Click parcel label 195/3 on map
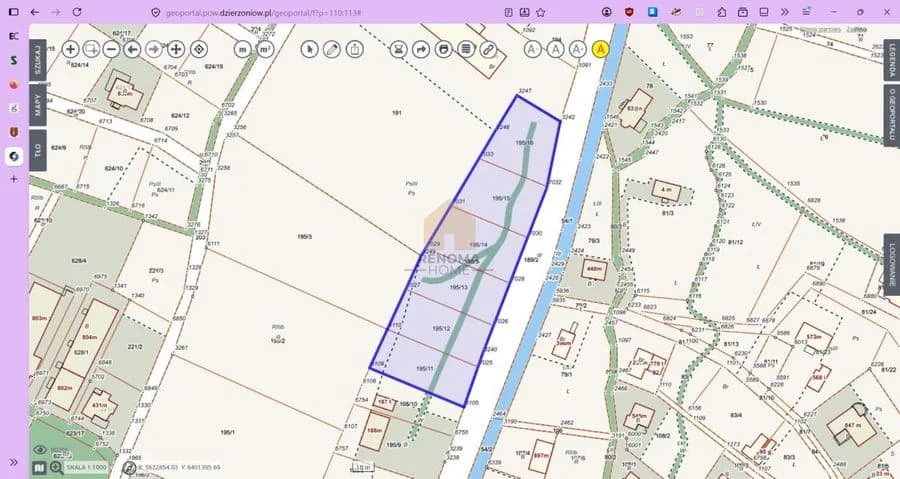Image resolution: width=900 pixels, height=479 pixels. [x=304, y=236]
